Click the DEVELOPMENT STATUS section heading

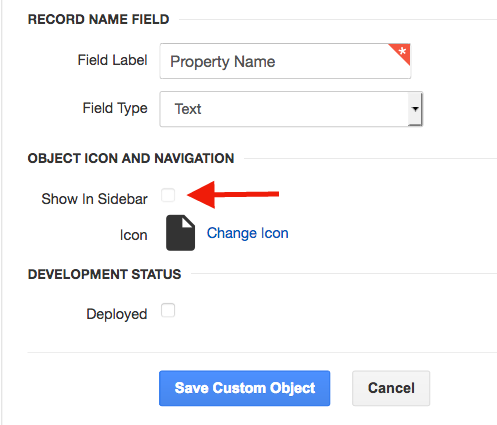(105, 274)
